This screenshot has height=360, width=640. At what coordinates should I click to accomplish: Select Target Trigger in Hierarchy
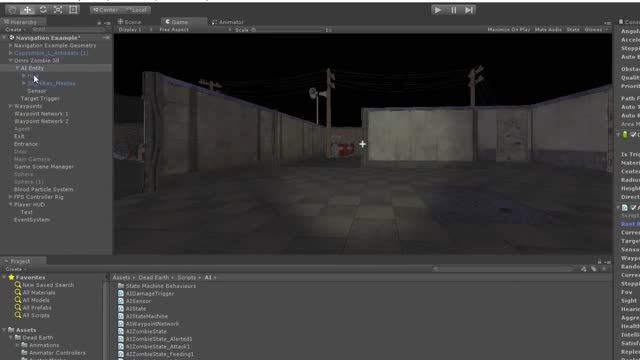[x=40, y=98]
